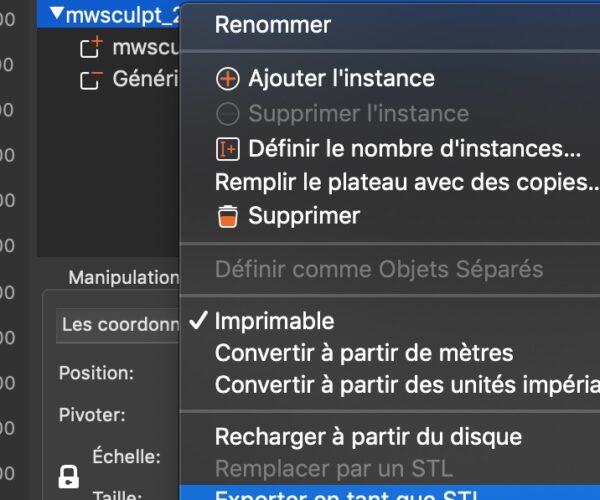Select the Généri tree item
Screen dimensions: 600x500
tap(145, 79)
